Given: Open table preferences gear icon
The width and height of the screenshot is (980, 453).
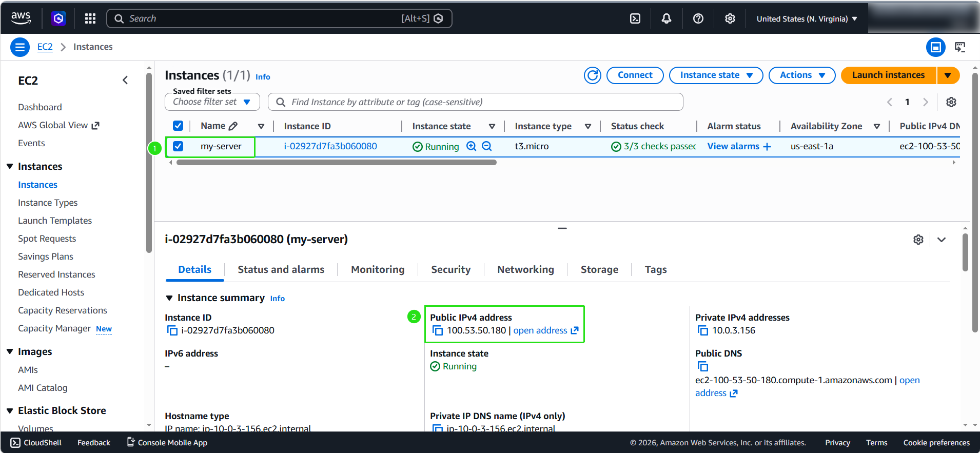Looking at the screenshot, I should tap(951, 102).
